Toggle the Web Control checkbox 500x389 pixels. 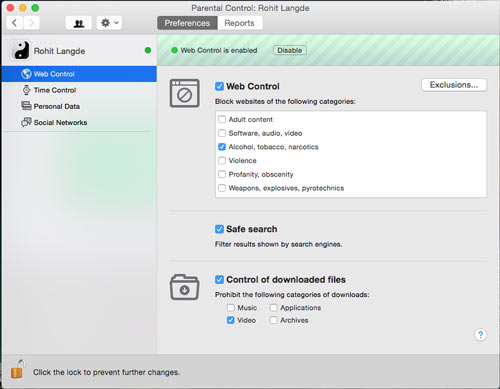tap(219, 86)
